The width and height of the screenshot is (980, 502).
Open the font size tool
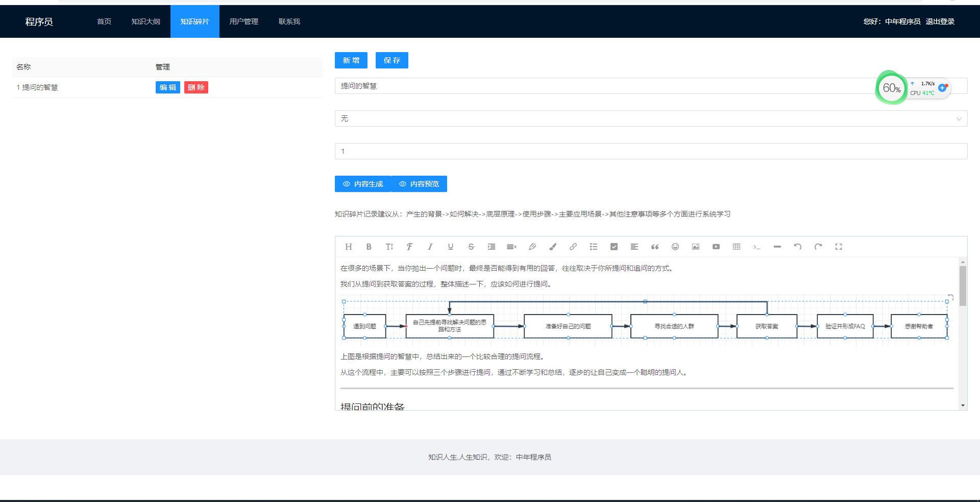click(389, 247)
